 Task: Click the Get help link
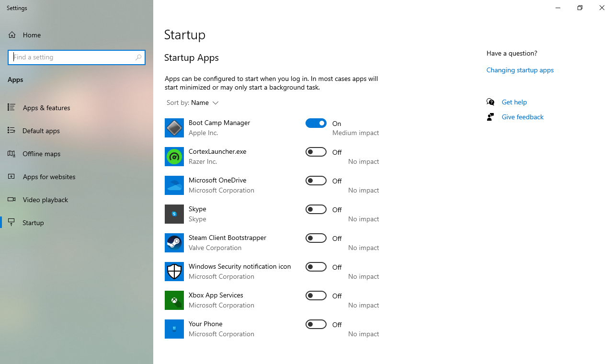tap(514, 102)
